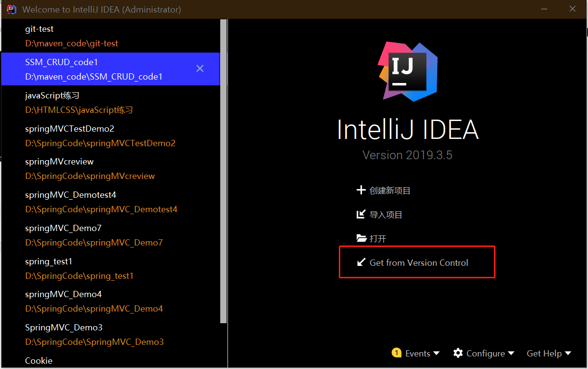Click path D:\maven_code\git-test
Viewport: 588px width, 369px height.
click(71, 43)
